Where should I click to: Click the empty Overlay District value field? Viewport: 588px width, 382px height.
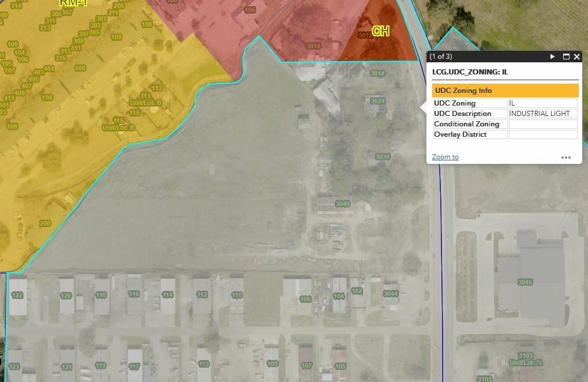click(542, 134)
